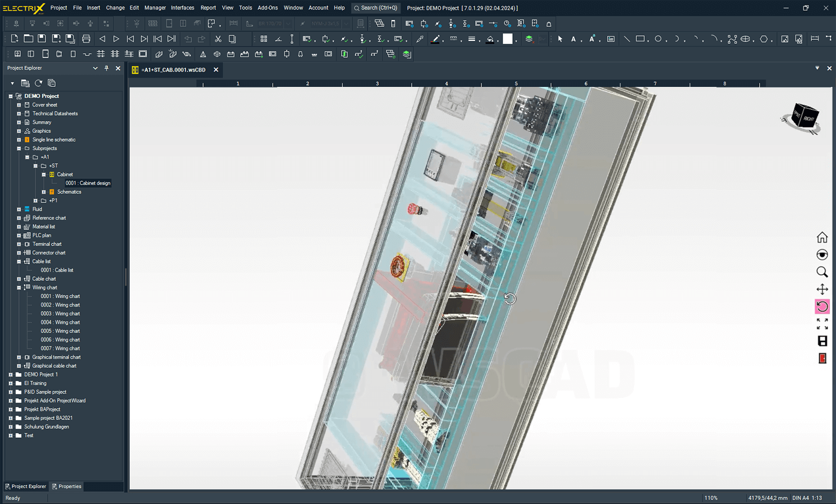Expand the Schematics tree node
Viewport: 836px width, 504px height.
coord(44,192)
